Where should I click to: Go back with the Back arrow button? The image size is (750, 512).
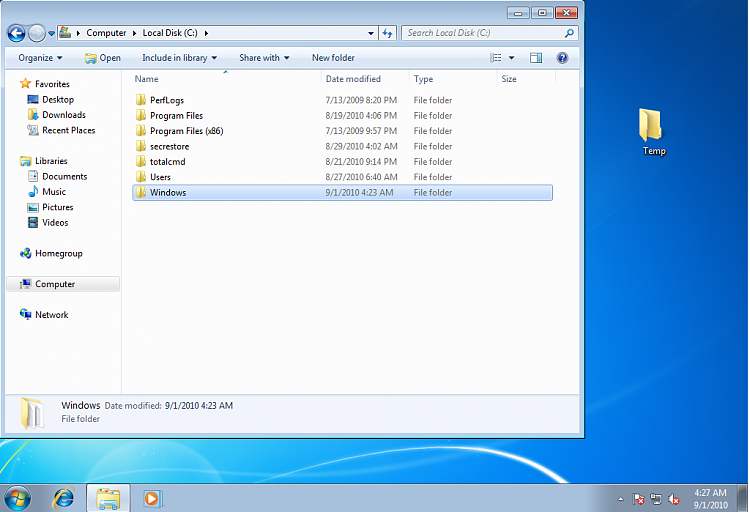tap(16, 33)
